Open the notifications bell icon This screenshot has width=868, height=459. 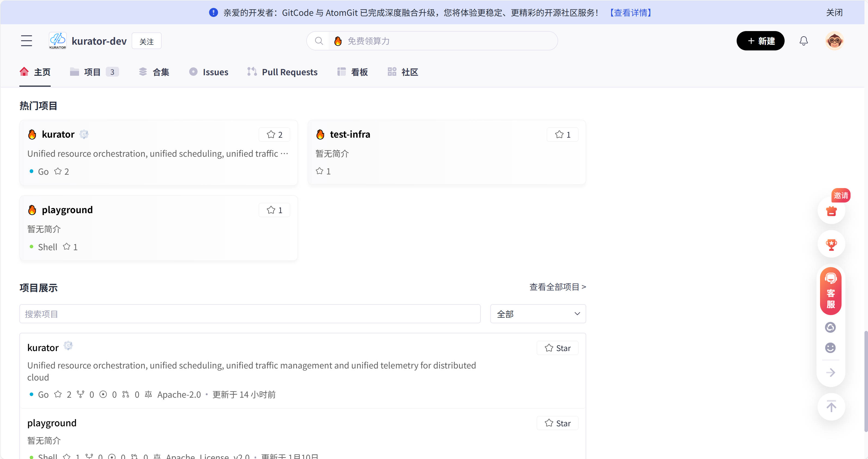click(x=804, y=41)
